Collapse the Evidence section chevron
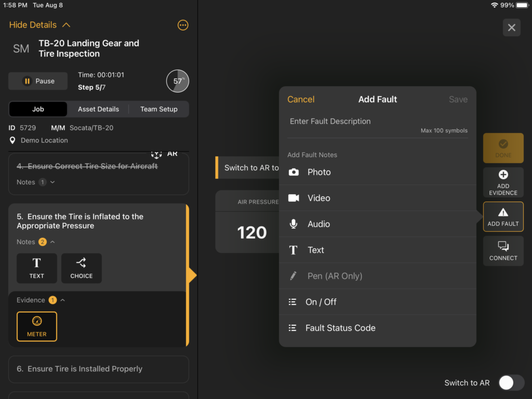Image resolution: width=532 pixels, height=399 pixels. [63, 300]
